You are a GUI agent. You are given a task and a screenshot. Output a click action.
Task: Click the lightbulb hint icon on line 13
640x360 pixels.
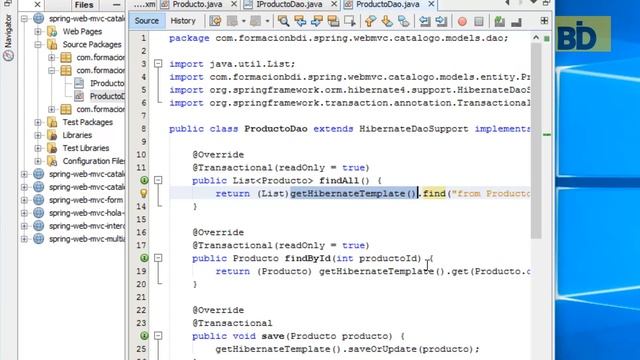point(144,193)
